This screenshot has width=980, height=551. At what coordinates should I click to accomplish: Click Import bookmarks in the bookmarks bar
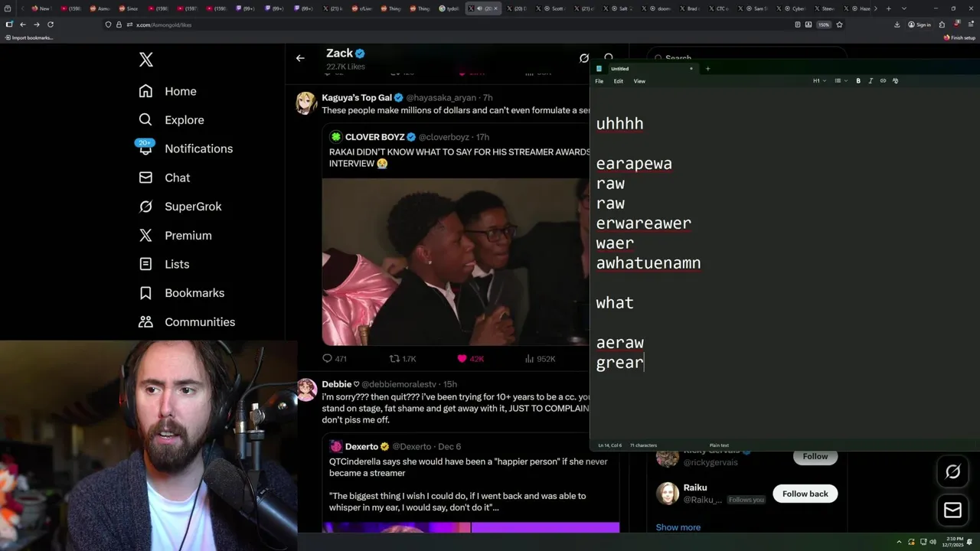coord(29,37)
